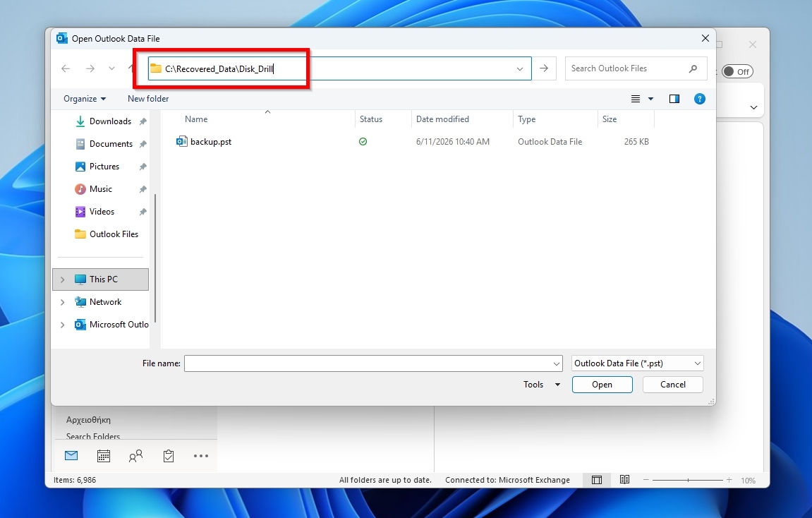Screen dimensions: 812x518
Task: Open recent locations chevron
Action: (111, 68)
